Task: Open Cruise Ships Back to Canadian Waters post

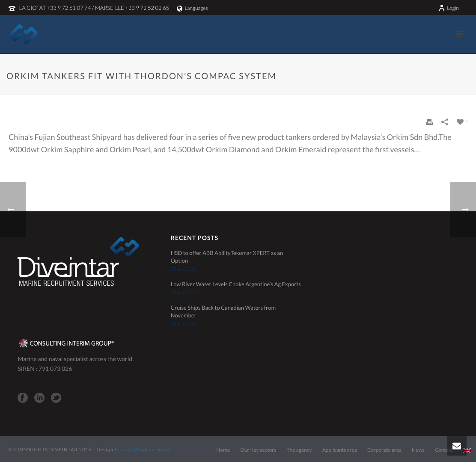Action: coord(223,311)
